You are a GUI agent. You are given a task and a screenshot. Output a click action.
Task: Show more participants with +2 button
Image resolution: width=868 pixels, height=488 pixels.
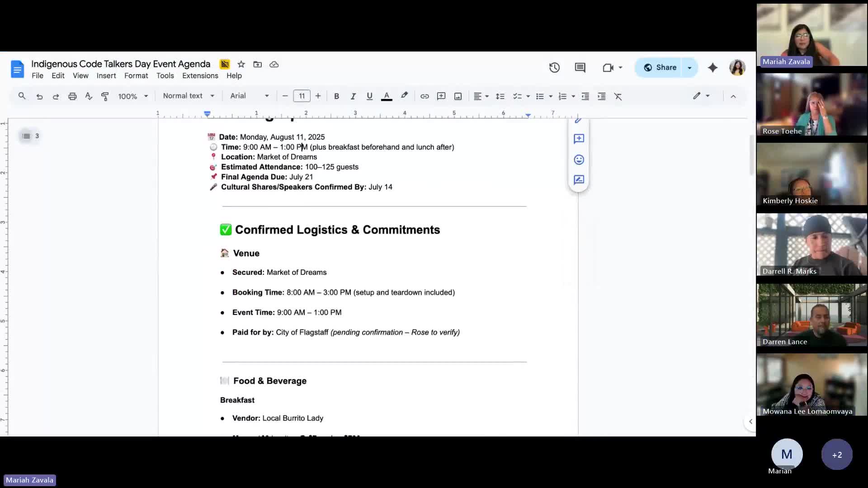[837, 455]
